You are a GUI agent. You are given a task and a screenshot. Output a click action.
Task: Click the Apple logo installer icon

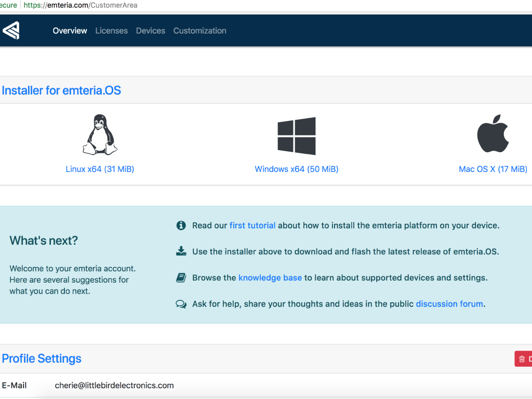[x=493, y=134]
